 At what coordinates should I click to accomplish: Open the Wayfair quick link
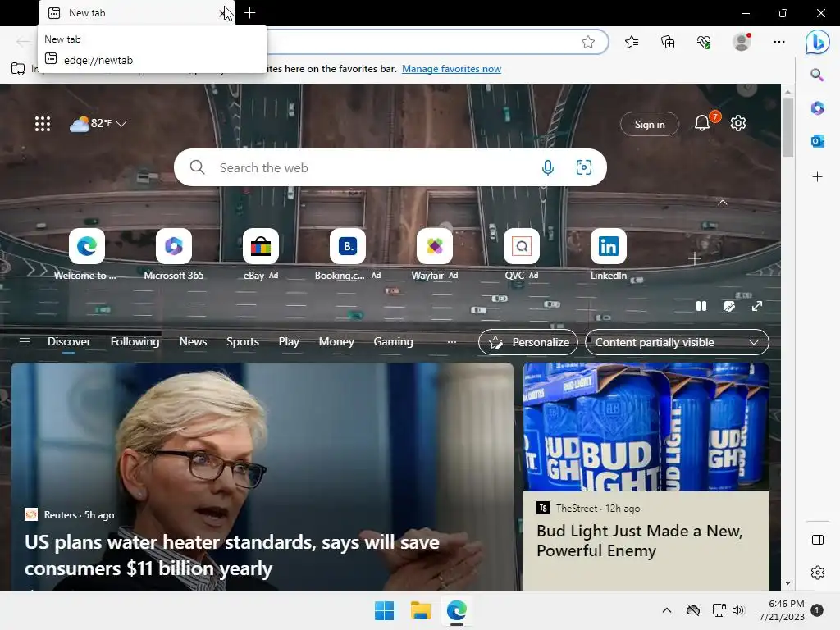(435, 254)
